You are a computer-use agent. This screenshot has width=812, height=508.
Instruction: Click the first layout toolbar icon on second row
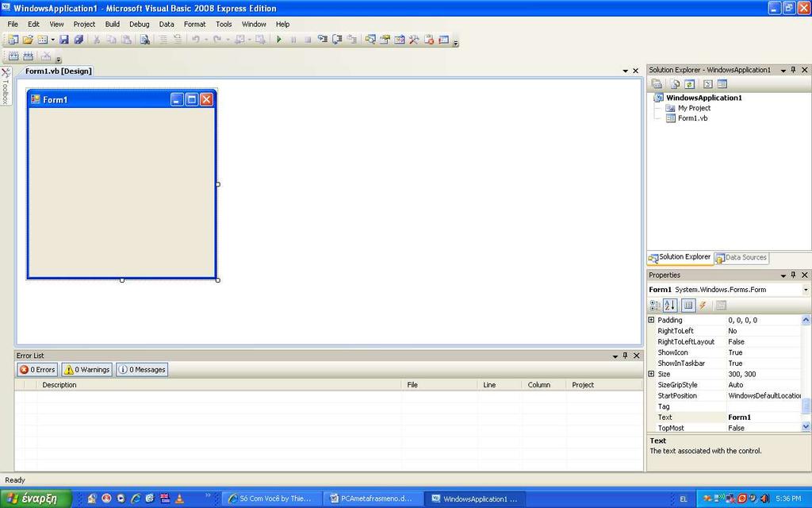click(x=13, y=56)
